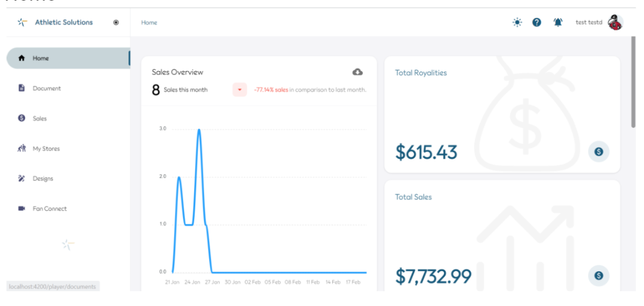Click the 17 Feb axis label
644x306 pixels.
click(352, 283)
